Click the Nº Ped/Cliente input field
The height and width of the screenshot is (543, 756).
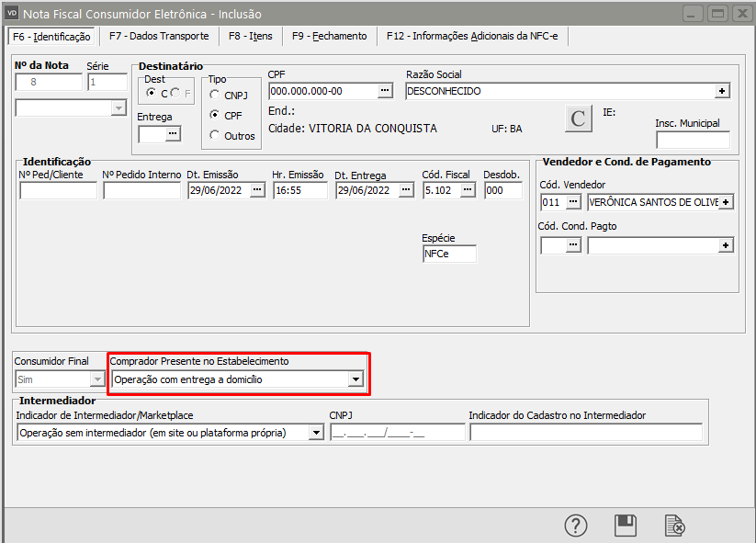coord(58,191)
